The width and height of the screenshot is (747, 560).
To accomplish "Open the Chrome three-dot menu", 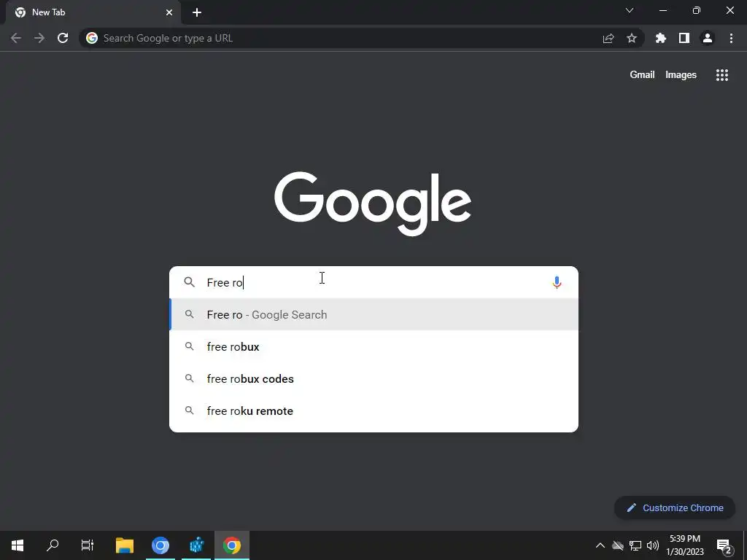I will coord(731,38).
